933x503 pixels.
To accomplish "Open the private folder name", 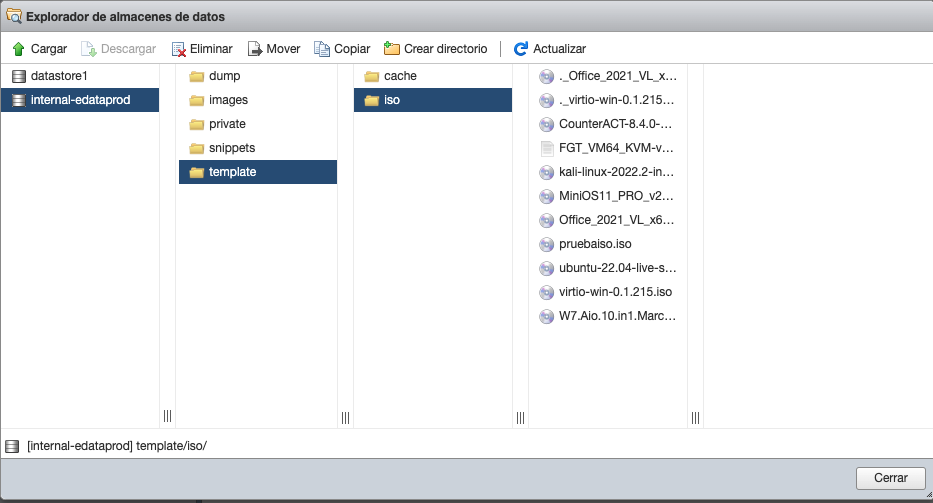I will click(x=227, y=124).
